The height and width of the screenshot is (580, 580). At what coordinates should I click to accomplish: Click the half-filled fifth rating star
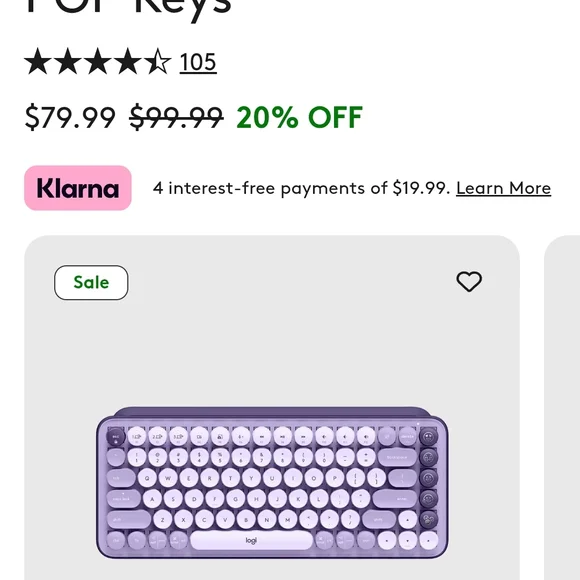click(158, 61)
